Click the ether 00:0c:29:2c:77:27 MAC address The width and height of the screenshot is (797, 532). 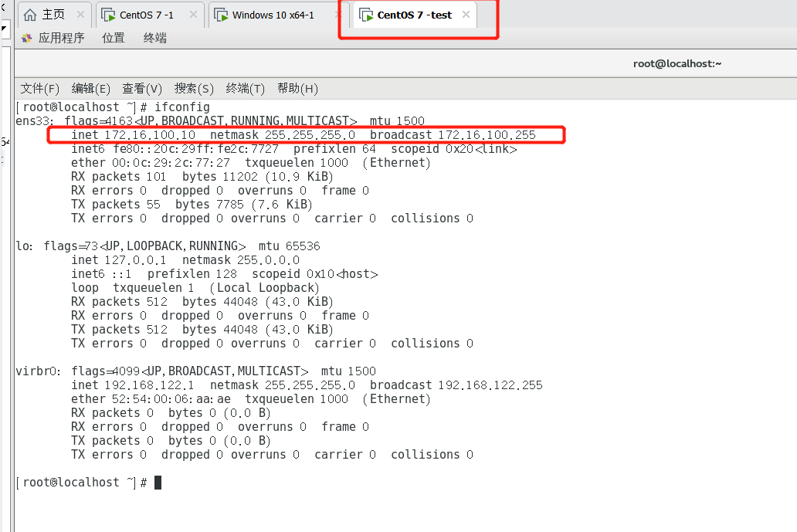tap(151, 163)
